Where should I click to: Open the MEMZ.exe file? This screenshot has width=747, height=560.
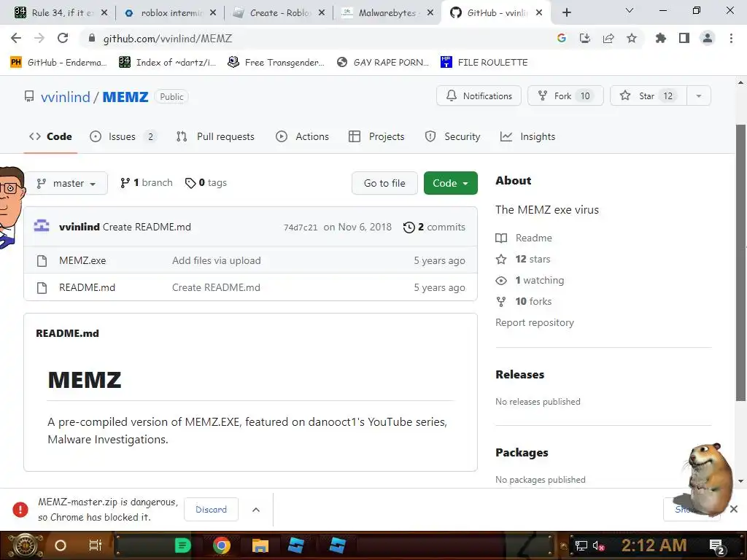tap(82, 260)
